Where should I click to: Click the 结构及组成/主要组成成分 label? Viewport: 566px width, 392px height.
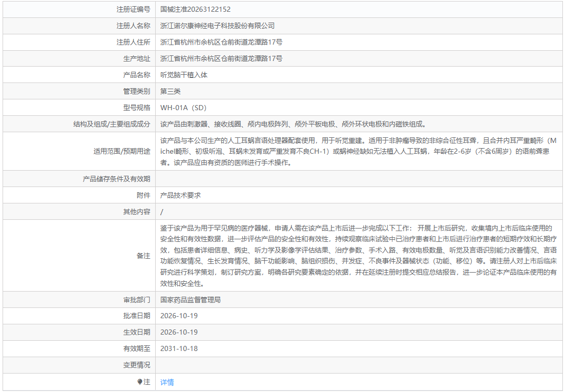[112, 124]
